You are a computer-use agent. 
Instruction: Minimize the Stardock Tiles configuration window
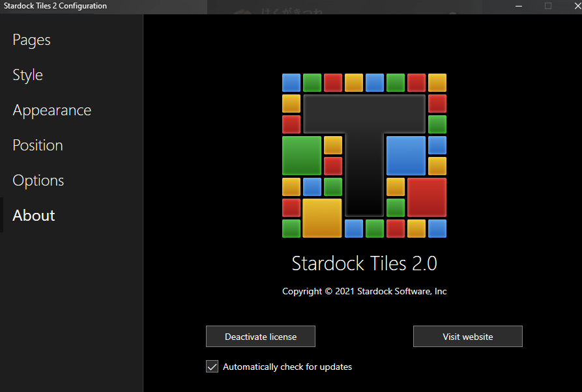(519, 6)
